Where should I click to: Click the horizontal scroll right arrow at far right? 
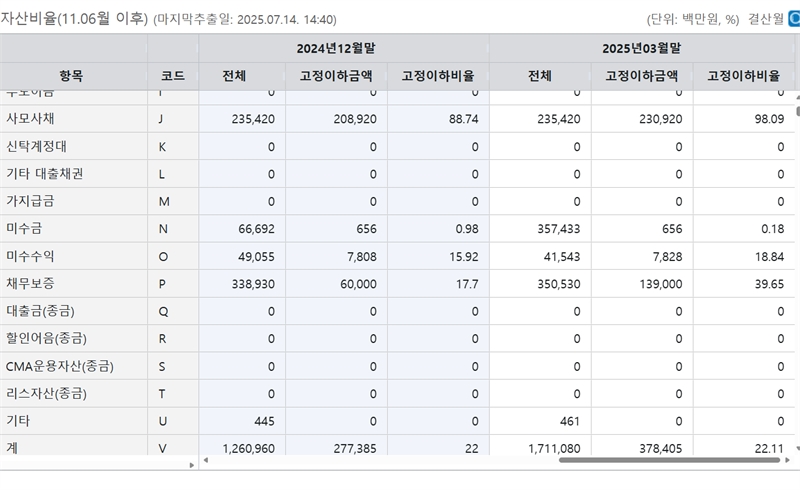point(789,461)
